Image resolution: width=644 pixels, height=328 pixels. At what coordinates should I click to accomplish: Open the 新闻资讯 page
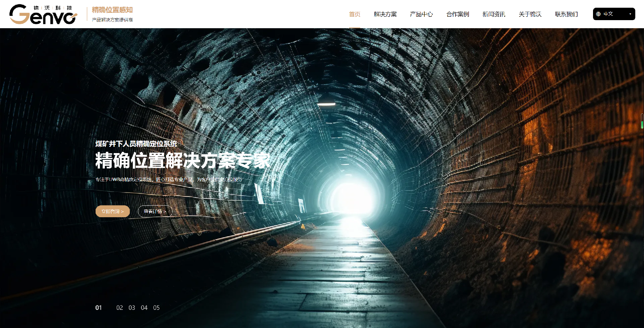494,14
